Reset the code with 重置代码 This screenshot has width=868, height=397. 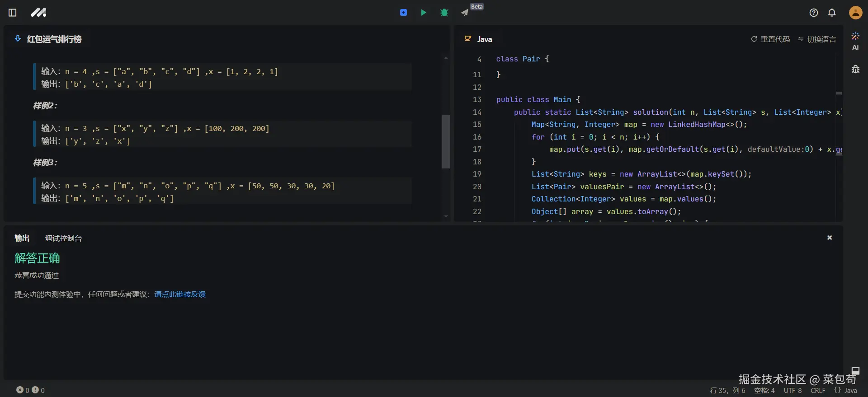771,39
